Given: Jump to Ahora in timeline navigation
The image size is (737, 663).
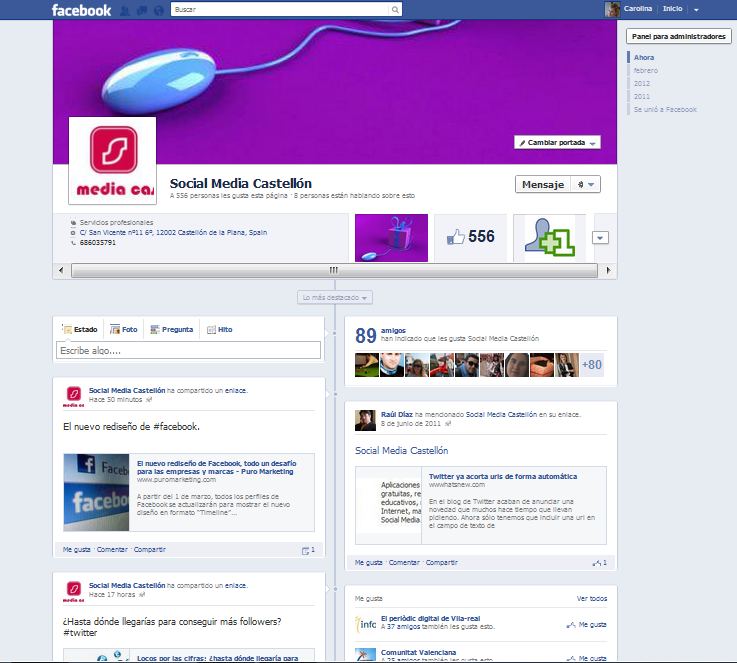Looking at the screenshot, I should pyautogui.click(x=643, y=57).
